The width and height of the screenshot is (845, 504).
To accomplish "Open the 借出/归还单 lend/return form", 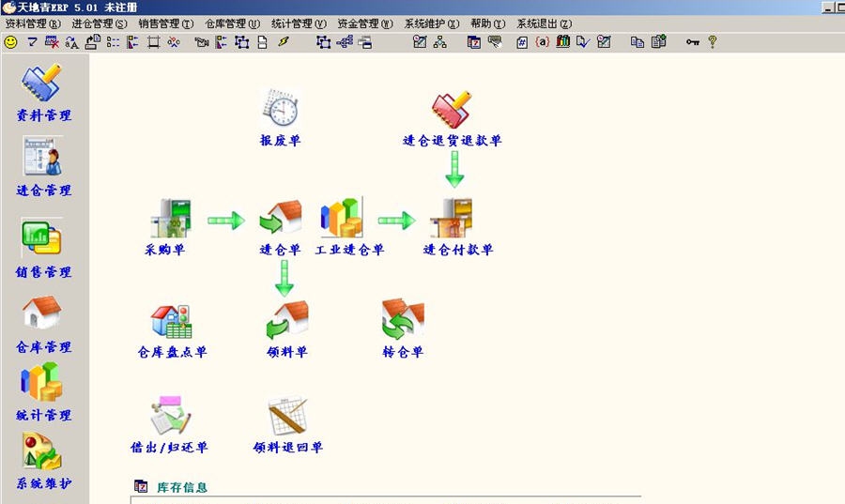I will [169, 425].
